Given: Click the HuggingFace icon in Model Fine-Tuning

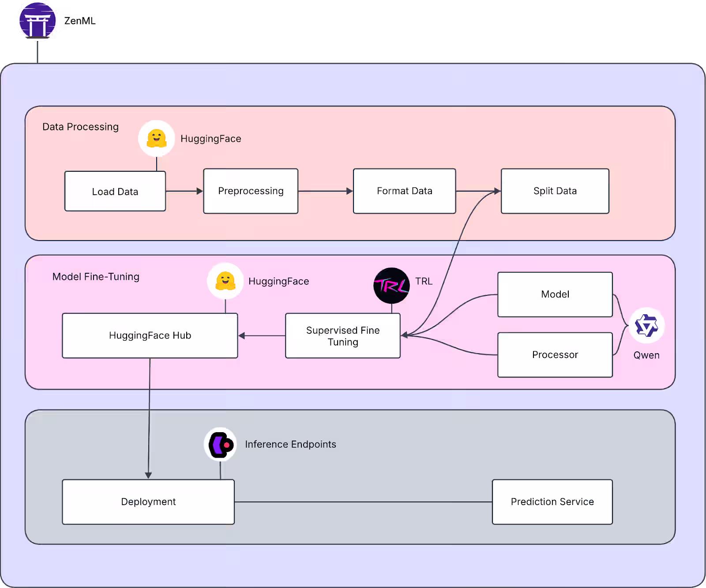Looking at the screenshot, I should pyautogui.click(x=225, y=281).
